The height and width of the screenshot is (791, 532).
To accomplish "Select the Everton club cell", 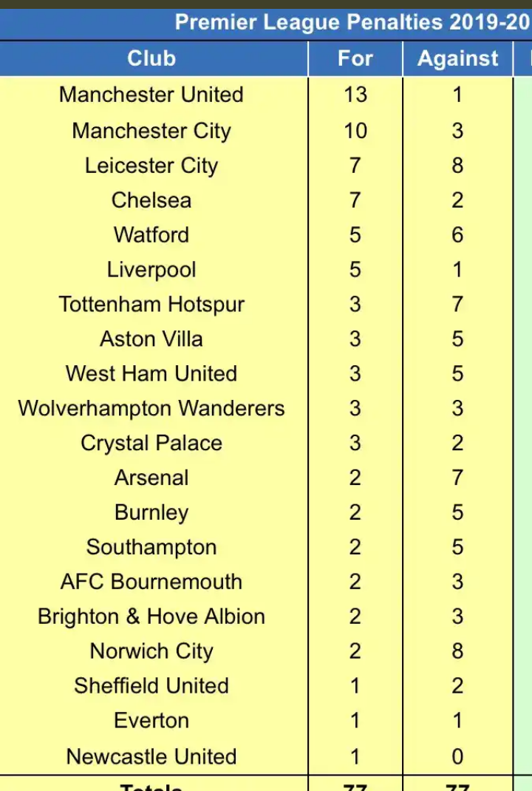I will pos(151,720).
